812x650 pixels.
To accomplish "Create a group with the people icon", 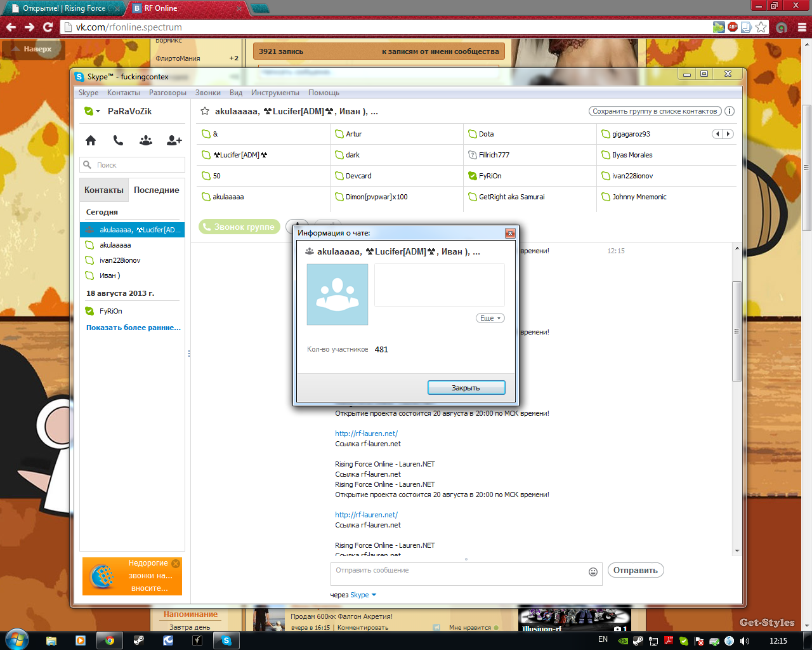I will (x=146, y=140).
